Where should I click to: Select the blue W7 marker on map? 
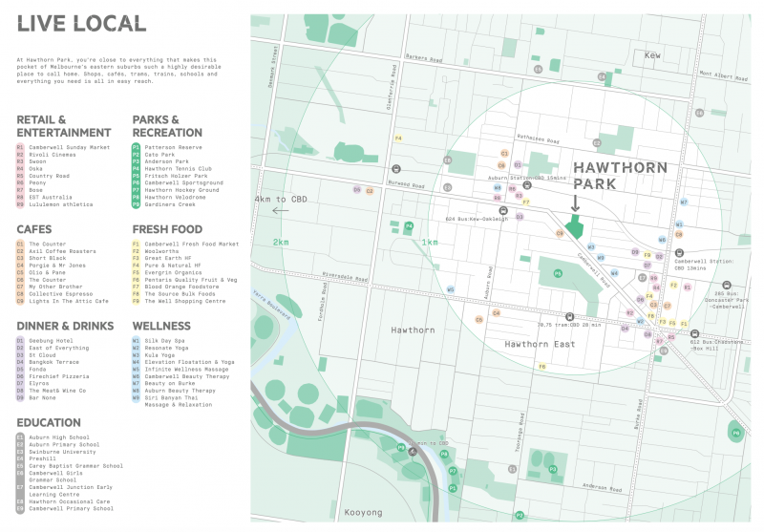point(684,202)
